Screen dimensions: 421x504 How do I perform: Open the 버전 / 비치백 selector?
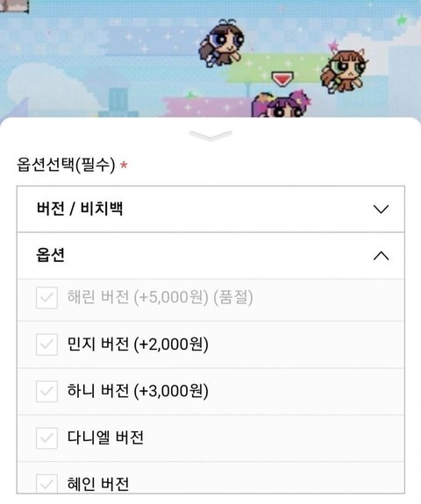tap(210, 209)
